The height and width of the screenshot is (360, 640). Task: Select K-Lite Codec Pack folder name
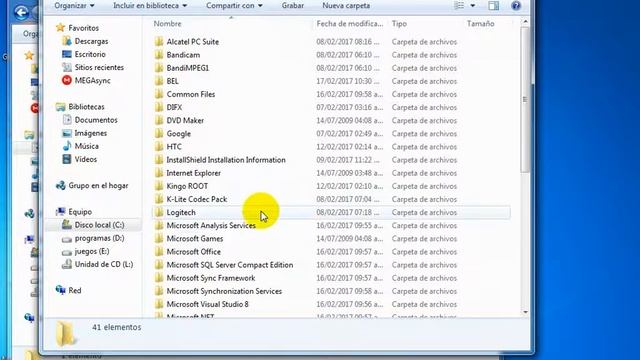[196, 199]
